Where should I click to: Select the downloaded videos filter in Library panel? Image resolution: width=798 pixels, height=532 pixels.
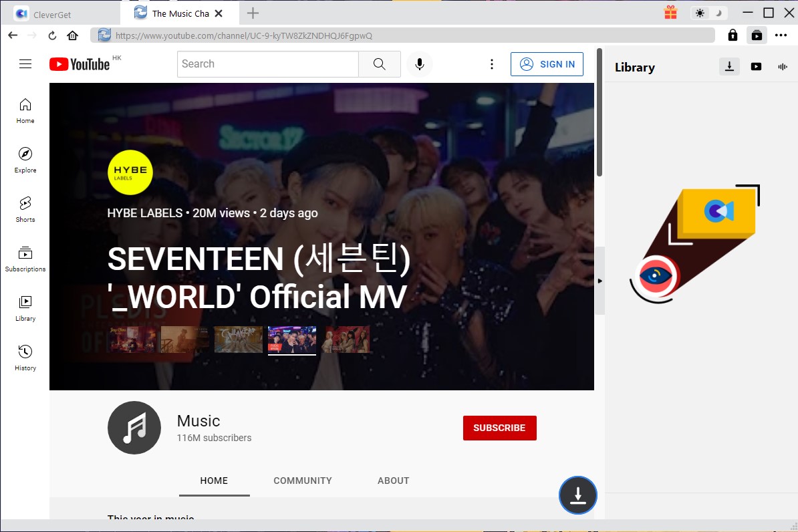coord(756,66)
